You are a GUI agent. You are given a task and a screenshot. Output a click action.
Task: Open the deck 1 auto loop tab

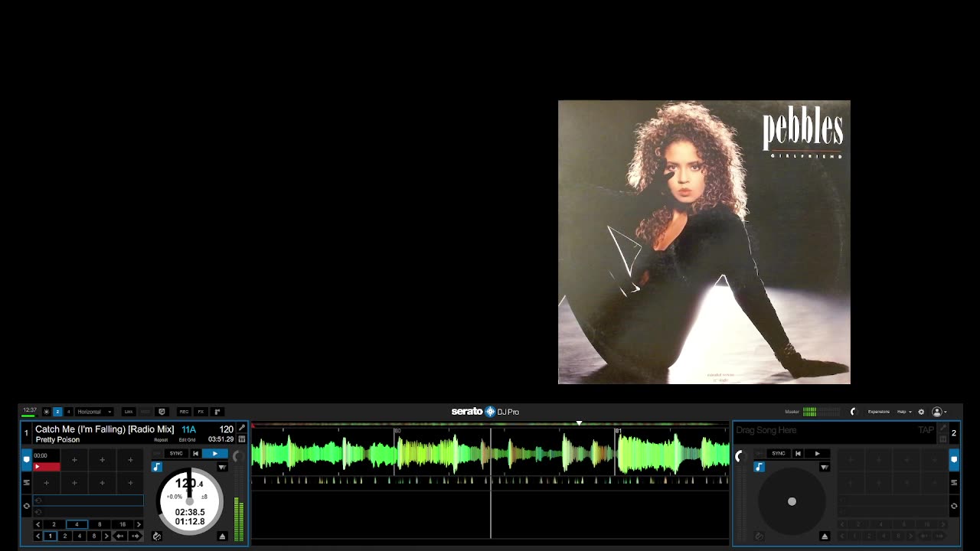[x=27, y=506]
